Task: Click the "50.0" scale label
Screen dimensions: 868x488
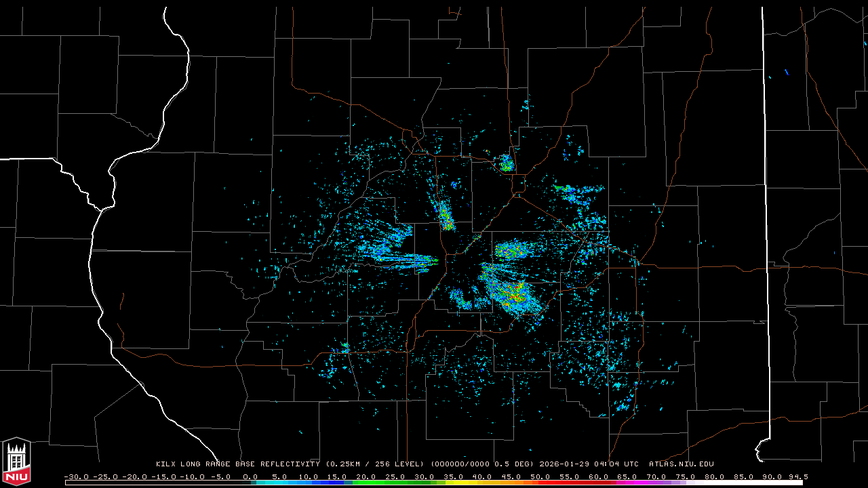Action: coord(540,476)
